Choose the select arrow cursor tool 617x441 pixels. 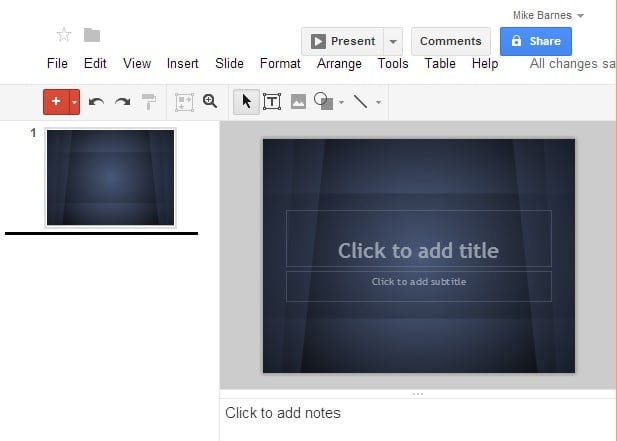246,101
